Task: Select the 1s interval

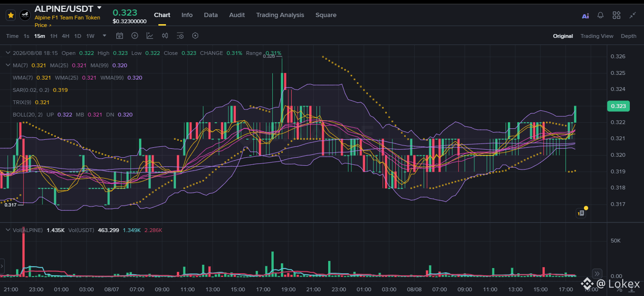Action: [26, 36]
